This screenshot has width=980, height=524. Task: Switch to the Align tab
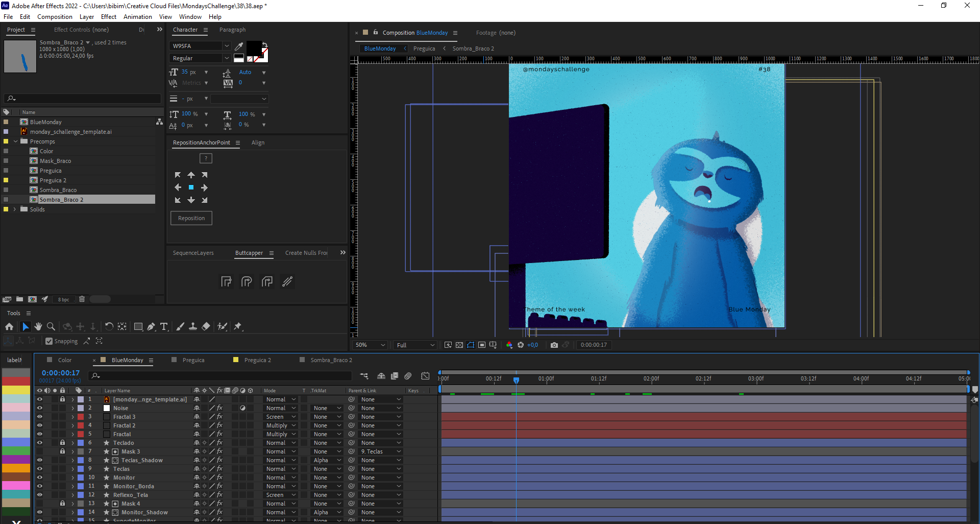pyautogui.click(x=258, y=142)
